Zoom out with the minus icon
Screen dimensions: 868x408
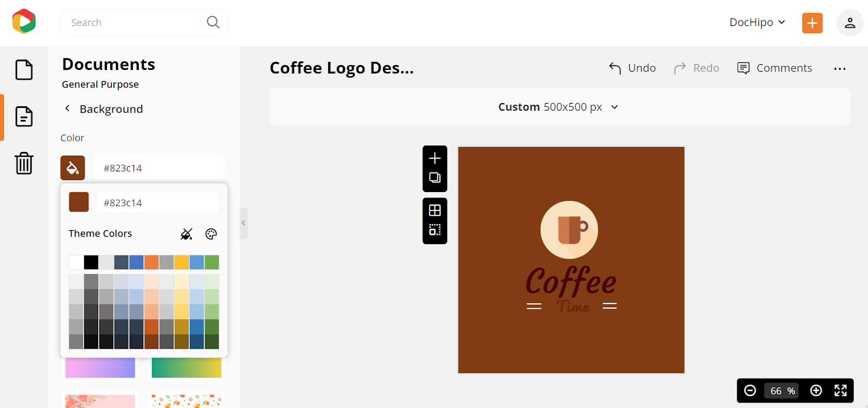point(750,391)
